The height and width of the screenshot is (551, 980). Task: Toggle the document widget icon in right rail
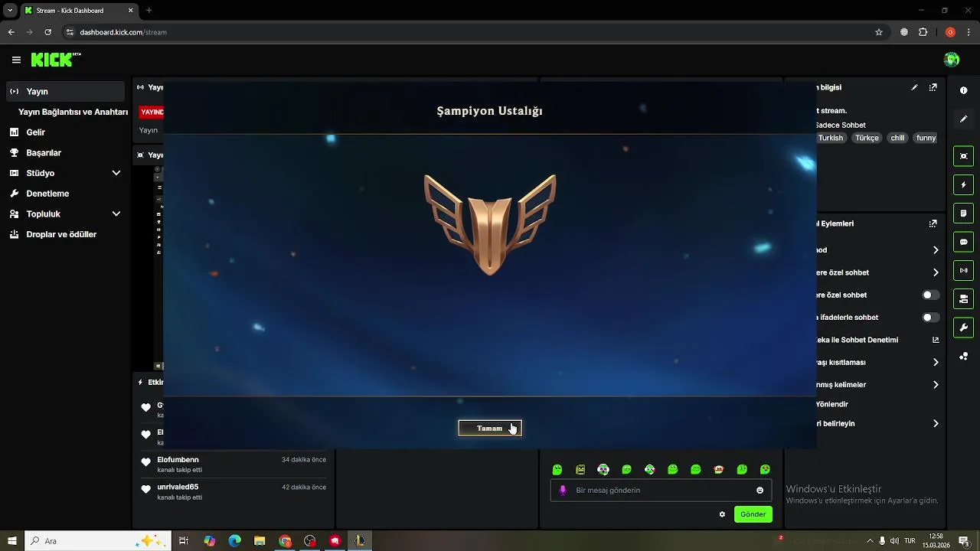coord(963,213)
